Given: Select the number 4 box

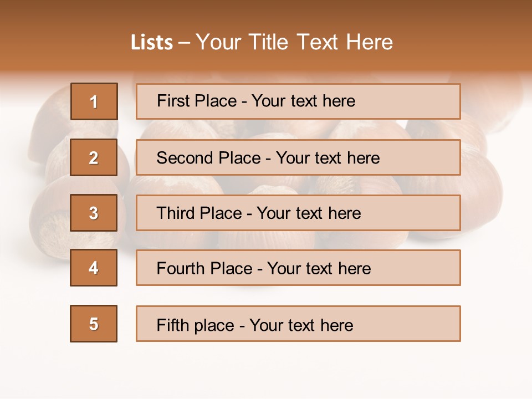Looking at the screenshot, I should coord(94,268).
